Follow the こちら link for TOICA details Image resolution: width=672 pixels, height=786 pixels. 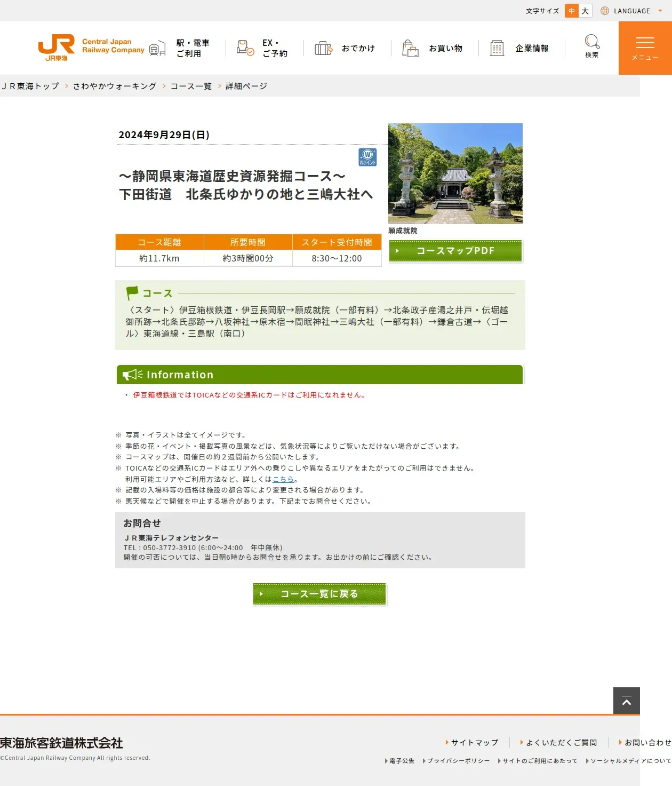tap(283, 479)
